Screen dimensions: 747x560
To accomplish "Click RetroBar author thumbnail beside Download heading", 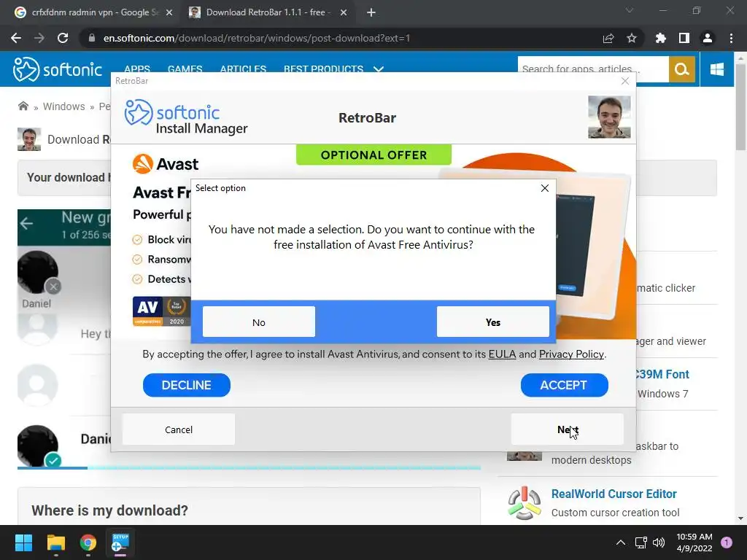I will point(29,139).
